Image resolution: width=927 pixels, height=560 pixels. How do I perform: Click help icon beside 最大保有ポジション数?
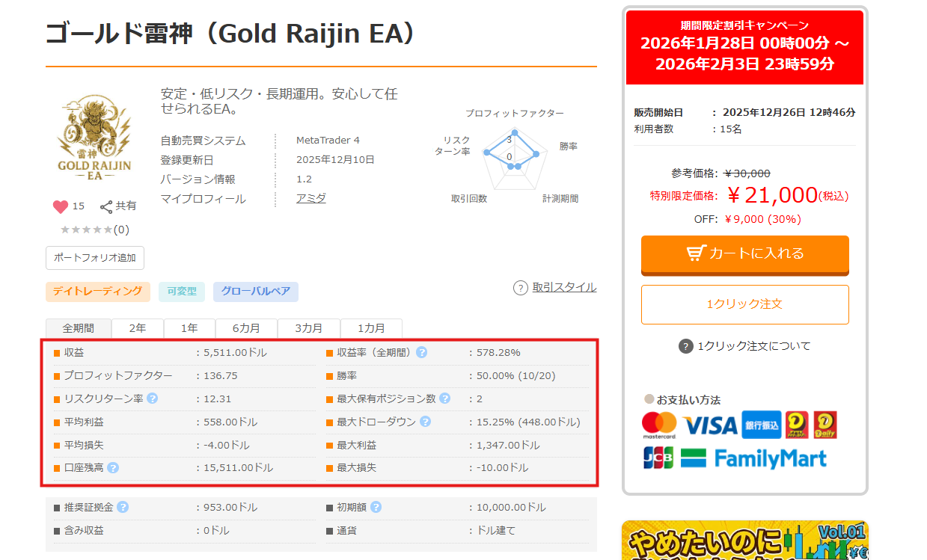[444, 399]
